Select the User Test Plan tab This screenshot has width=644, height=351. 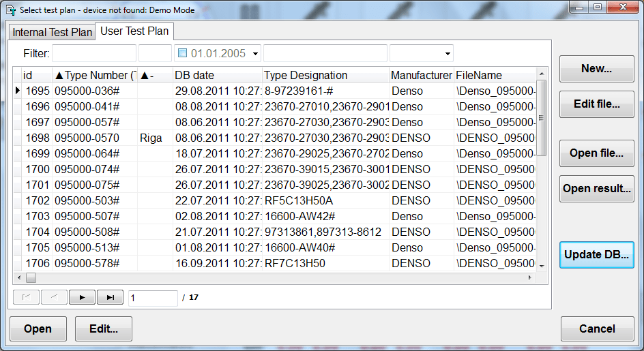click(x=134, y=31)
